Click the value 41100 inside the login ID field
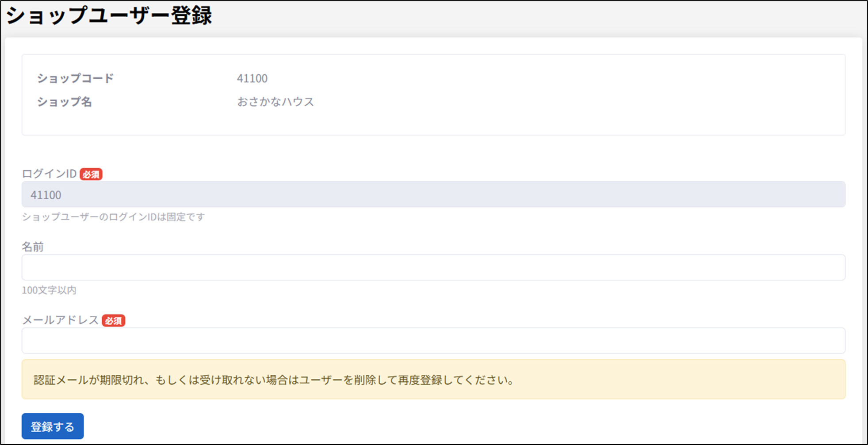This screenshot has height=445, width=868. (46, 195)
